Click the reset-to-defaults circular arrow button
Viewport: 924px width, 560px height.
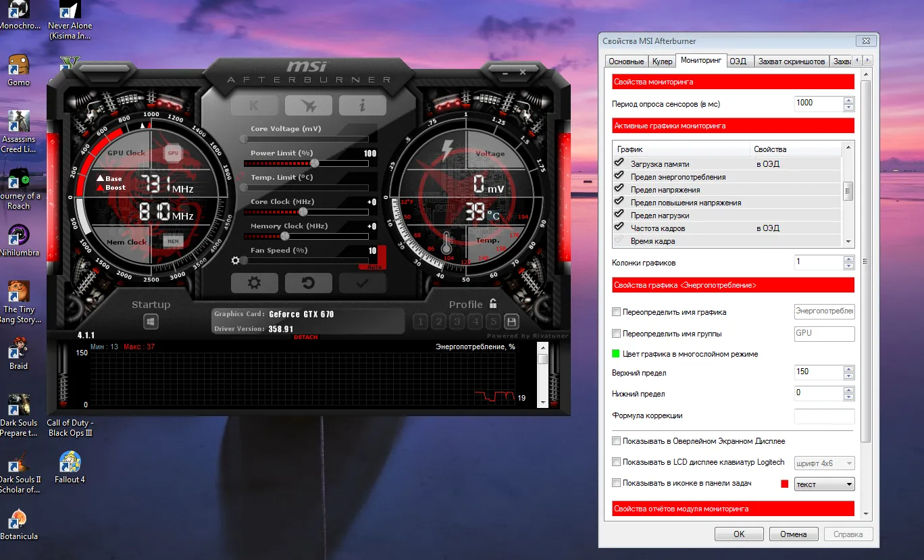(308, 283)
